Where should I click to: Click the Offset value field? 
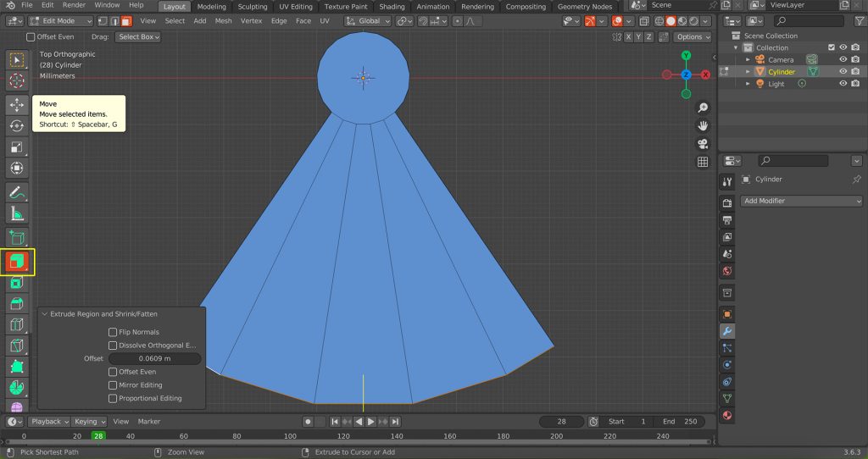tap(154, 358)
